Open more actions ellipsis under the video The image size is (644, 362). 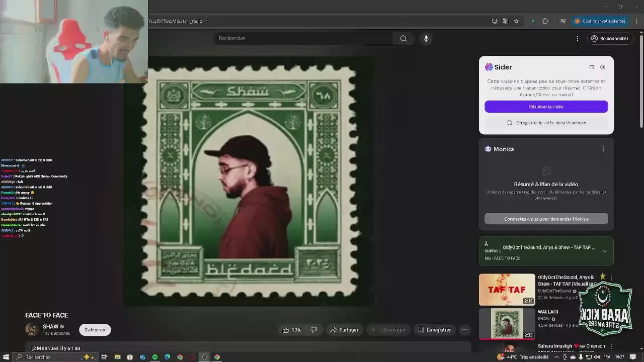465,330
